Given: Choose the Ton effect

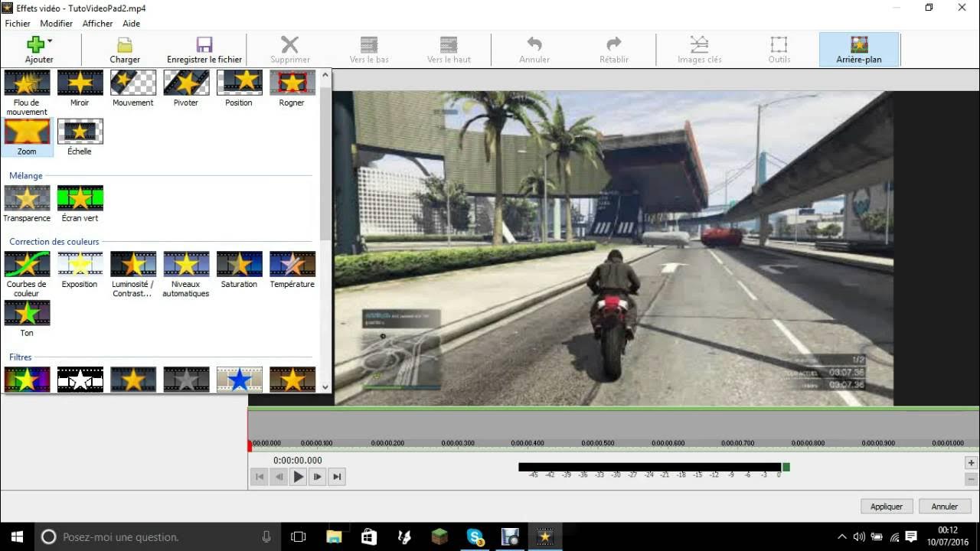Looking at the screenshot, I should point(27,319).
